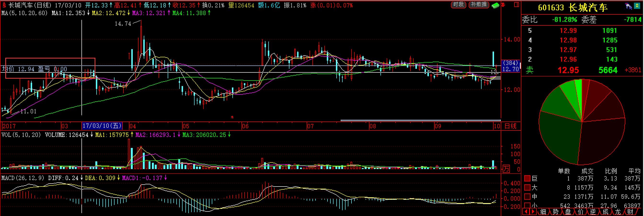Click the 日线 period label

coord(511,126)
